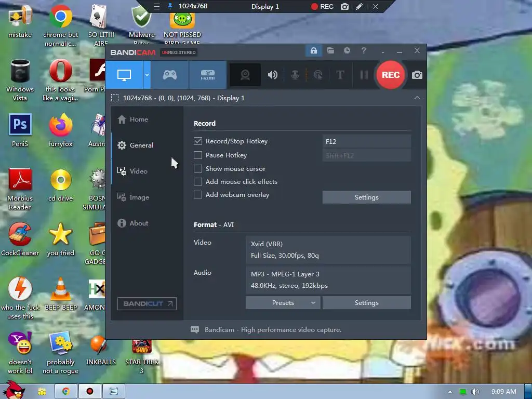Collapse the panel with the chevron up arrow

(x=417, y=98)
